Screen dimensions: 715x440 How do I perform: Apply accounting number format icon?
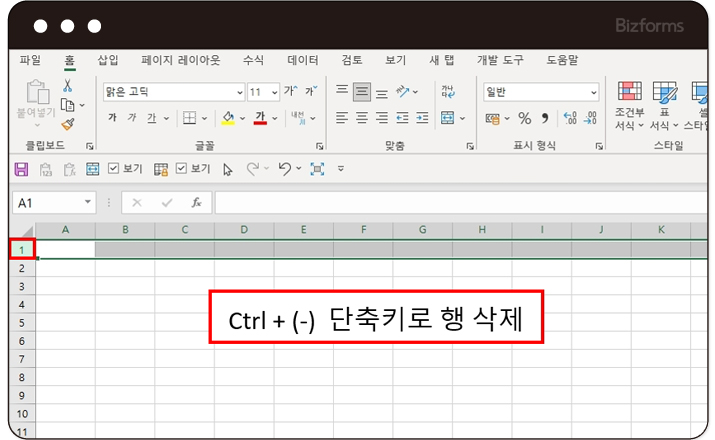[492, 119]
